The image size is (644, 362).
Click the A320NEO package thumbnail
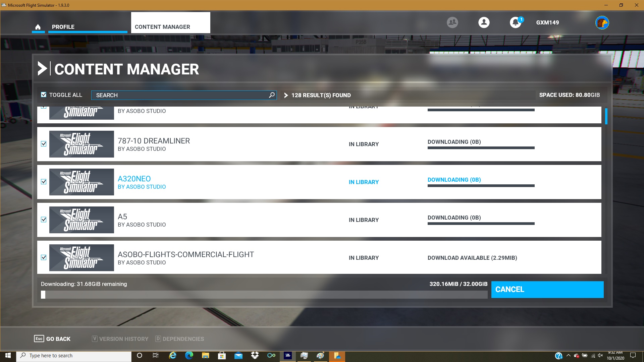click(x=82, y=182)
